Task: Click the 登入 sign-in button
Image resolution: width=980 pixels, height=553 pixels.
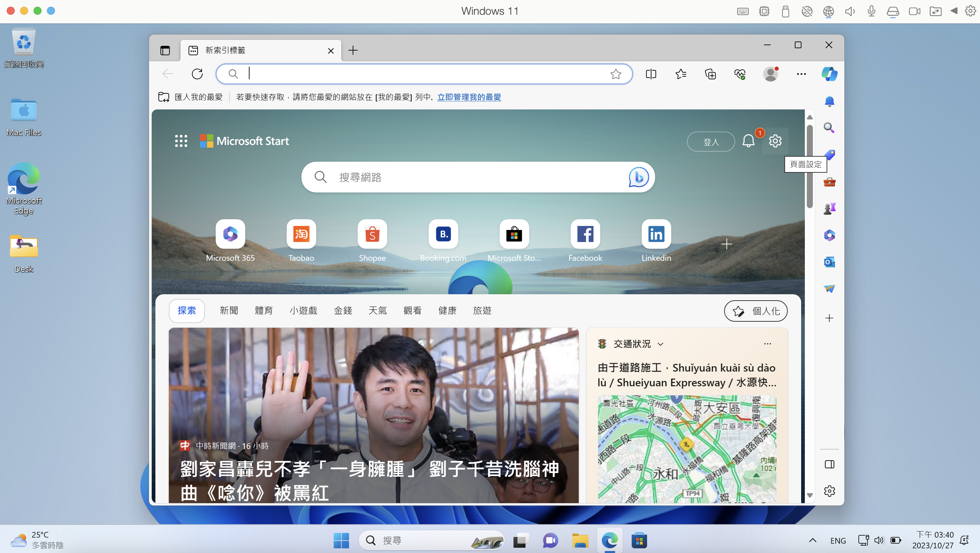Action: coord(711,142)
